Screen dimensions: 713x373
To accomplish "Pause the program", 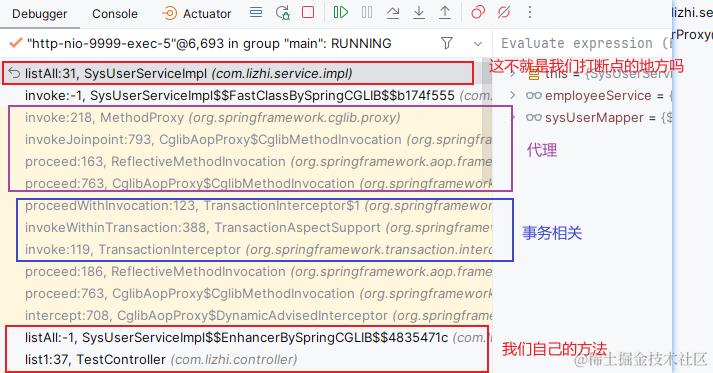I will 367,12.
